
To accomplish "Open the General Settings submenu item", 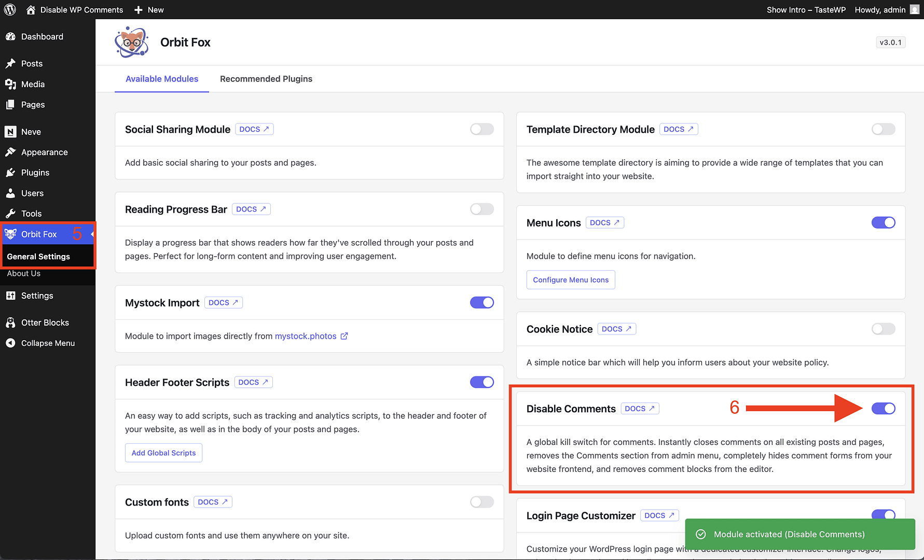I will click(38, 256).
